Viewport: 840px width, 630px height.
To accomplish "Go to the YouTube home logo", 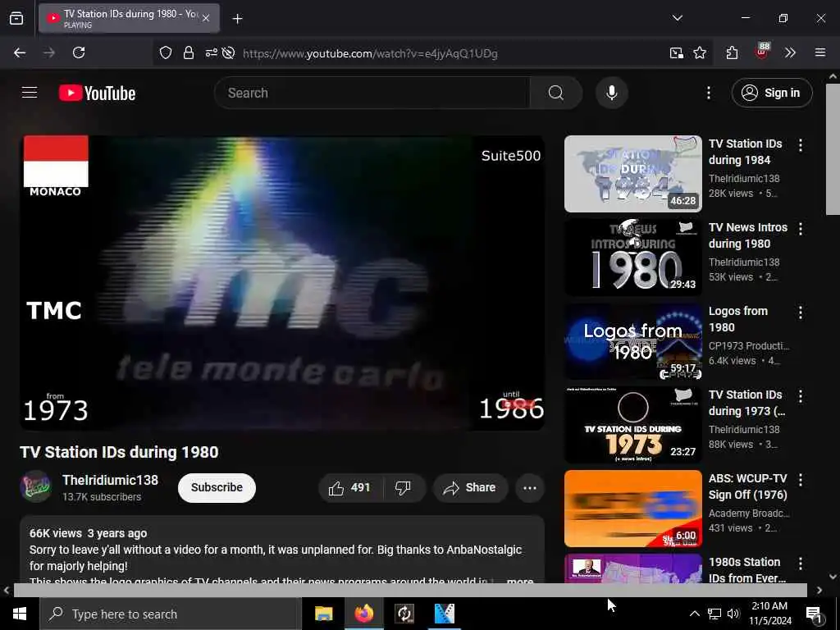I will pyautogui.click(x=97, y=94).
